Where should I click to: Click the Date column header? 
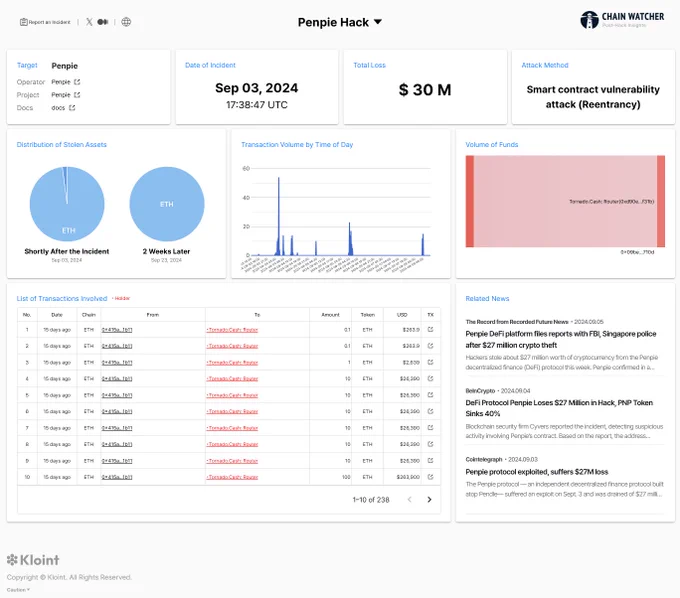(57, 315)
